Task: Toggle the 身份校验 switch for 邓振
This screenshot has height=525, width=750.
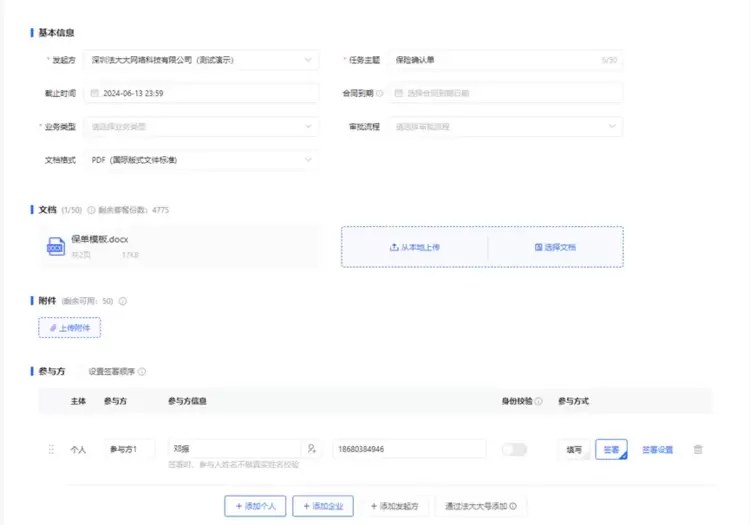Action: (x=514, y=450)
